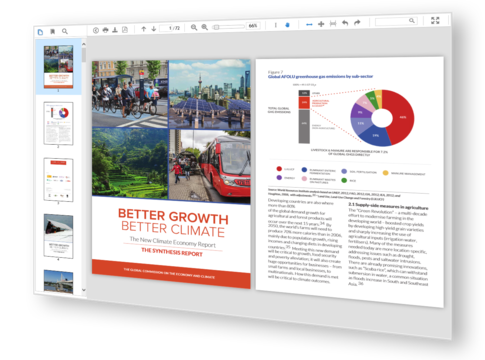
Task: Go to the previous page arrow
Action: click(144, 29)
